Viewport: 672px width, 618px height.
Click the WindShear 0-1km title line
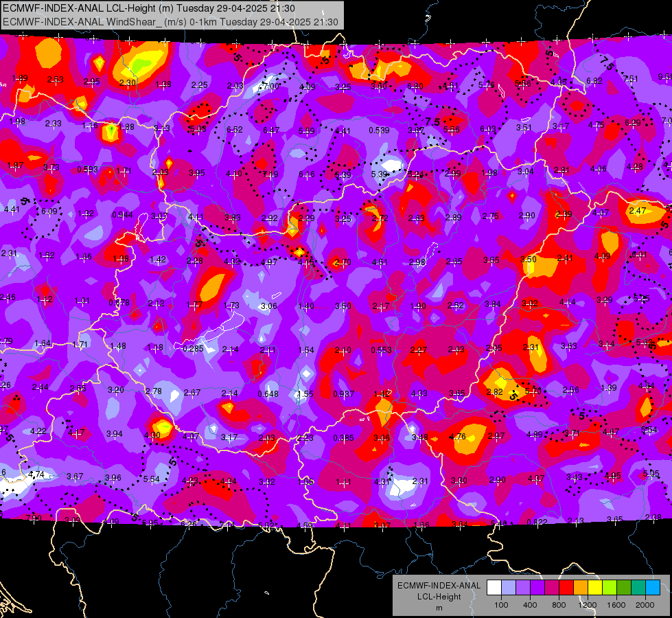pos(170,22)
